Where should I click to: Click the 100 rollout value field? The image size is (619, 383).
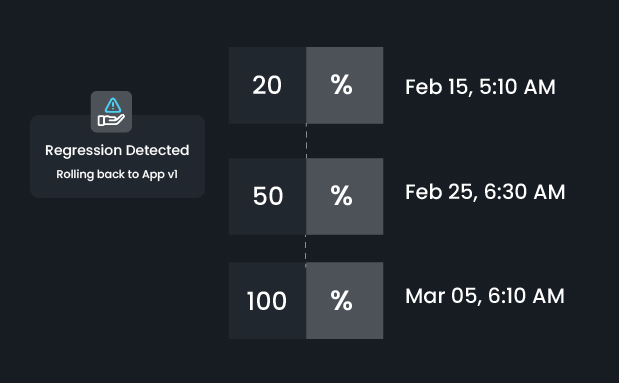(x=267, y=300)
